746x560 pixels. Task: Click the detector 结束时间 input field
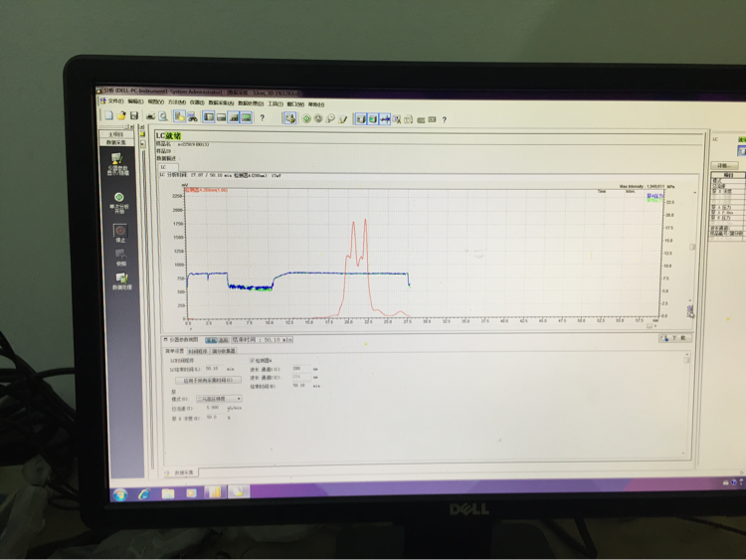tap(301, 386)
